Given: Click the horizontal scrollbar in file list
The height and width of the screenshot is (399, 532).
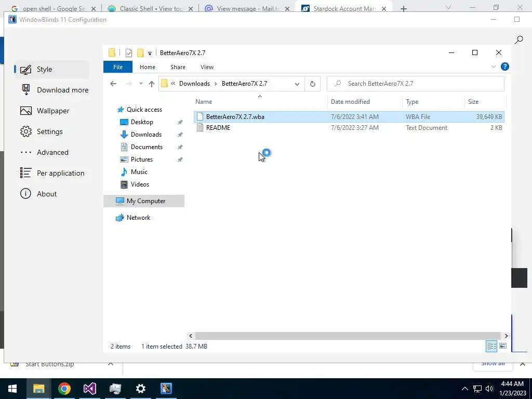Looking at the screenshot, I should tap(348, 336).
